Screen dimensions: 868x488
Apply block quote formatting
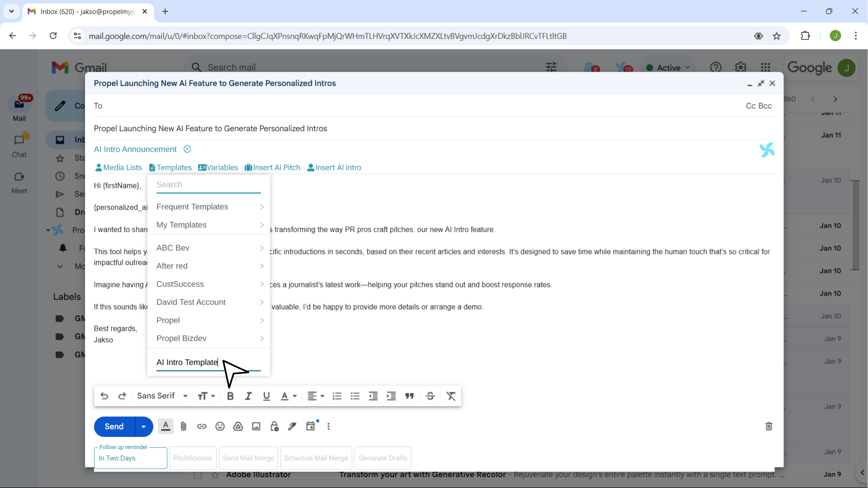click(410, 396)
